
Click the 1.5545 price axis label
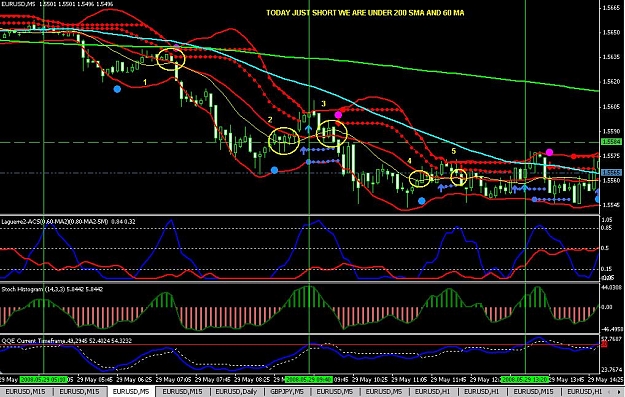(x=611, y=205)
